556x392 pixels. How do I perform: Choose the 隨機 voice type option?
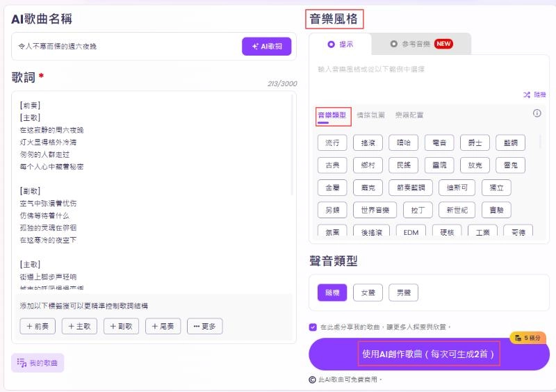pyautogui.click(x=332, y=293)
